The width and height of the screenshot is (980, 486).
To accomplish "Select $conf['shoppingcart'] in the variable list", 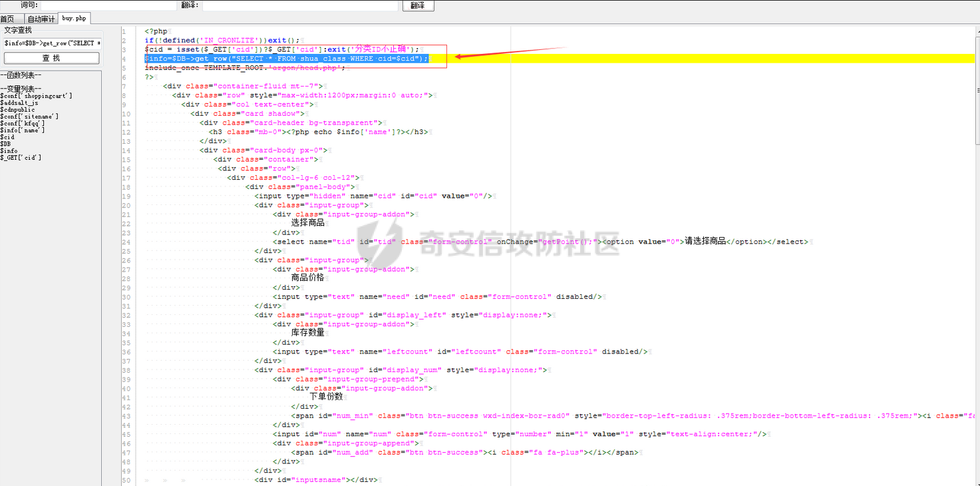I will (x=37, y=96).
